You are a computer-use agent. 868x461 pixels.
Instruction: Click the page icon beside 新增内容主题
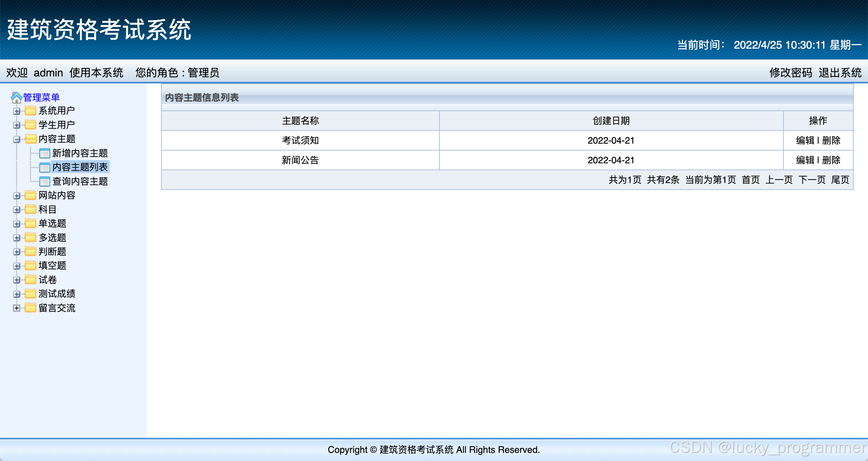[45, 153]
